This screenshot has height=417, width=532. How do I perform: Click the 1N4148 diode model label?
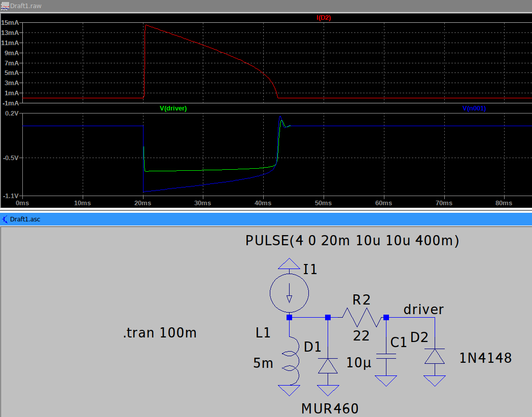tap(485, 358)
